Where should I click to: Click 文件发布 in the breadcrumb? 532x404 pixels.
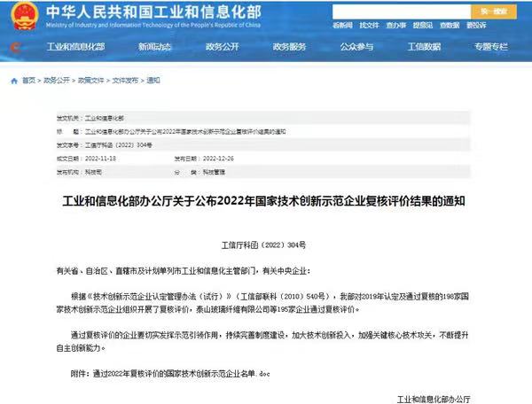click(126, 81)
